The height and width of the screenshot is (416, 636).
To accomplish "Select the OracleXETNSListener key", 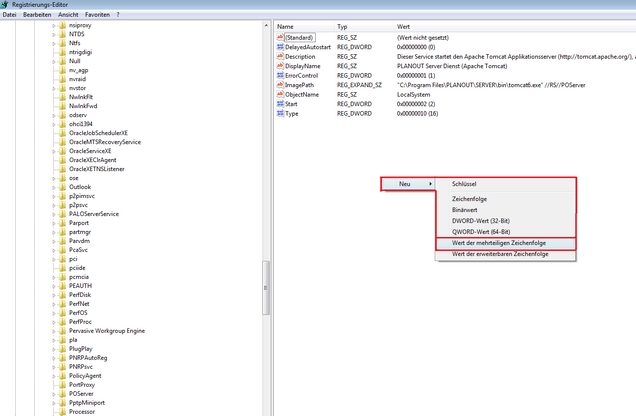I will (x=97, y=169).
